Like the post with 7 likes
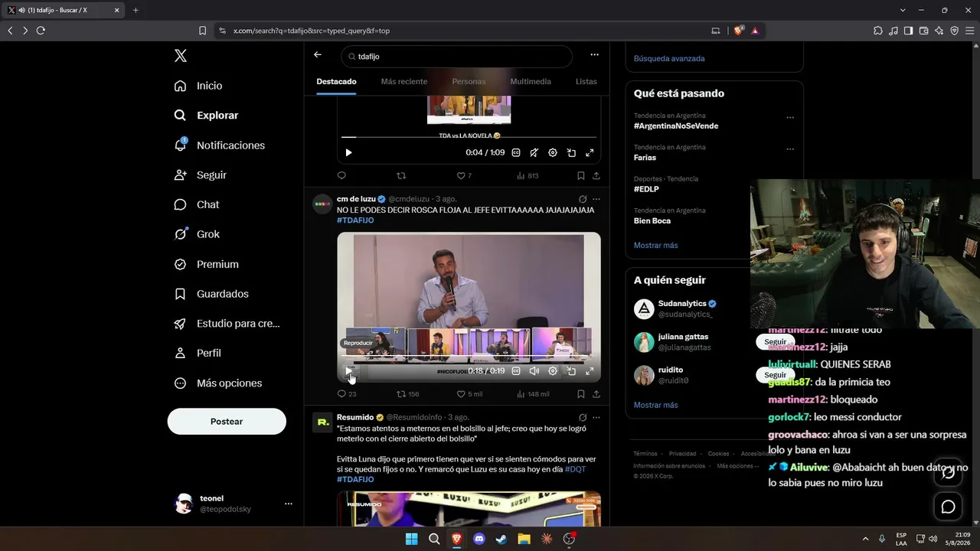This screenshot has width=980, height=551. [x=464, y=175]
